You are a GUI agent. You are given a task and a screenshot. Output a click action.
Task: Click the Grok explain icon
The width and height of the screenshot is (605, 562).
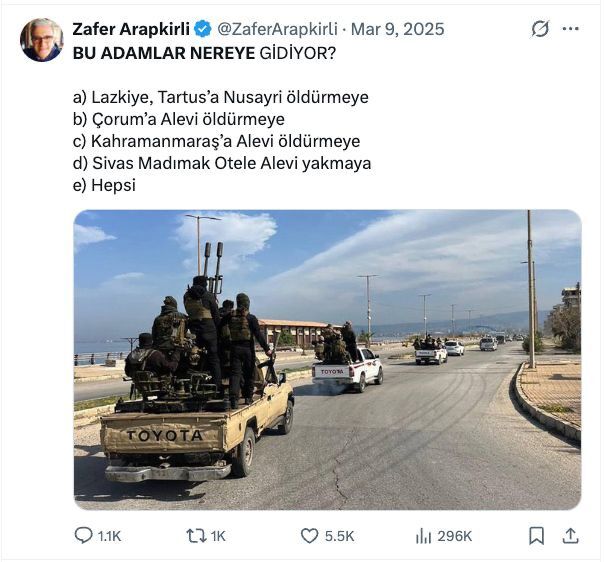(540, 29)
